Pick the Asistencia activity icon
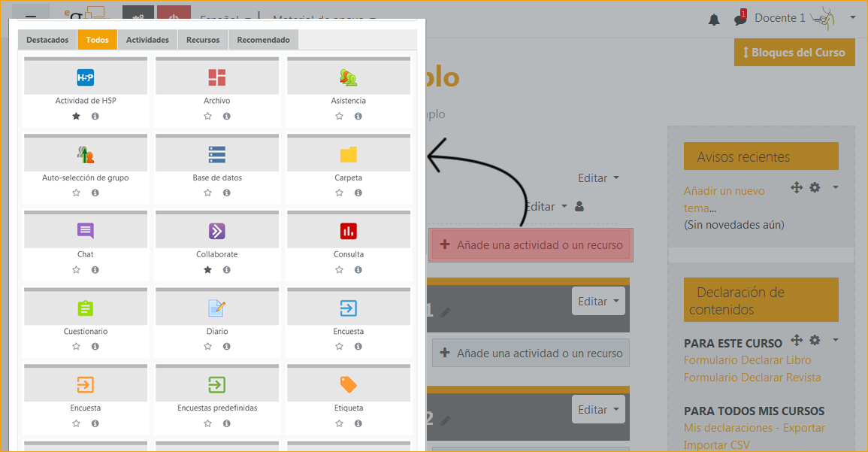The width and height of the screenshot is (868, 452). [x=348, y=77]
